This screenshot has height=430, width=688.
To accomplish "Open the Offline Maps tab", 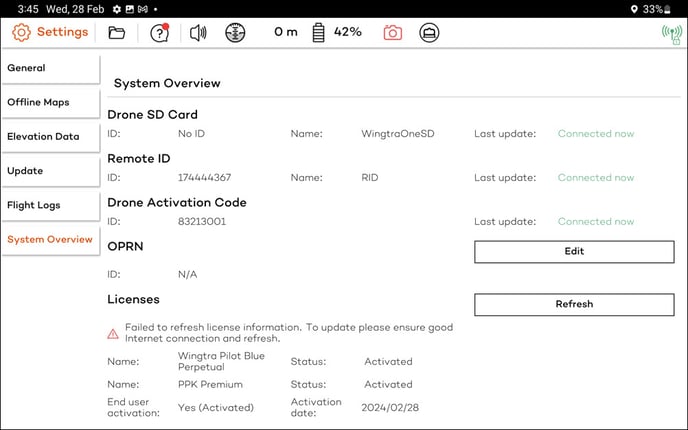I will click(x=51, y=103).
